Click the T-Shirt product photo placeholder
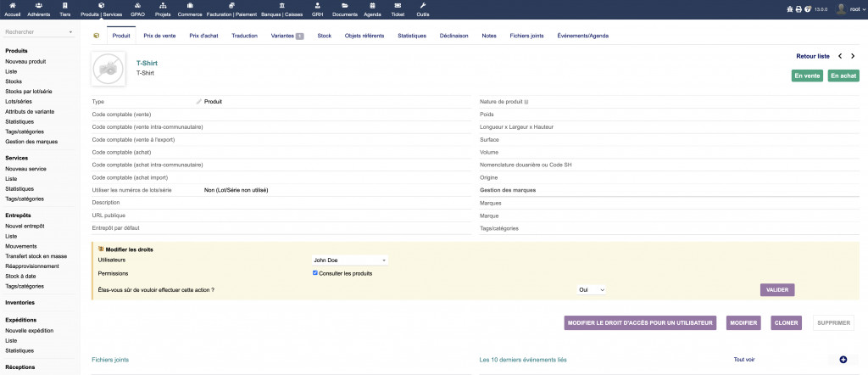 click(108, 68)
